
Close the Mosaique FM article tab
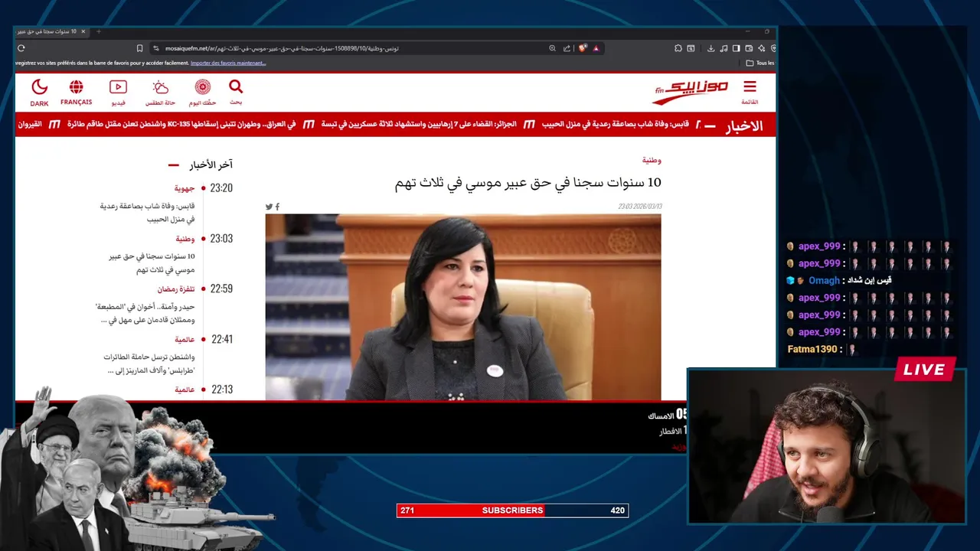pos(83,31)
